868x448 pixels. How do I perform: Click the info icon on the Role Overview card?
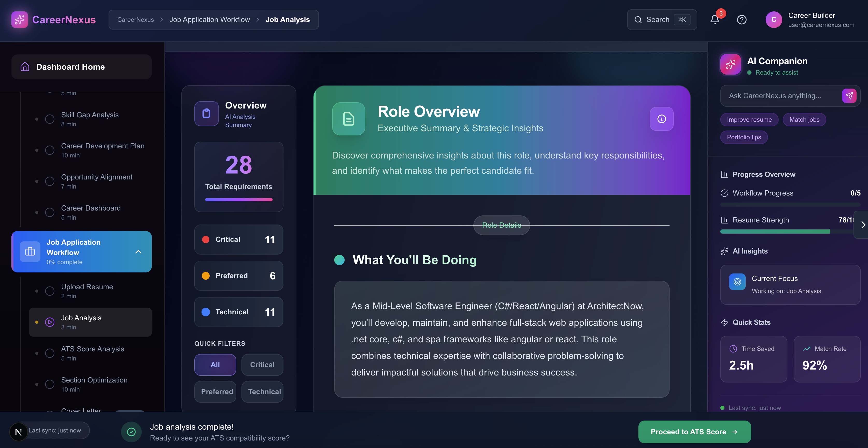click(x=661, y=119)
